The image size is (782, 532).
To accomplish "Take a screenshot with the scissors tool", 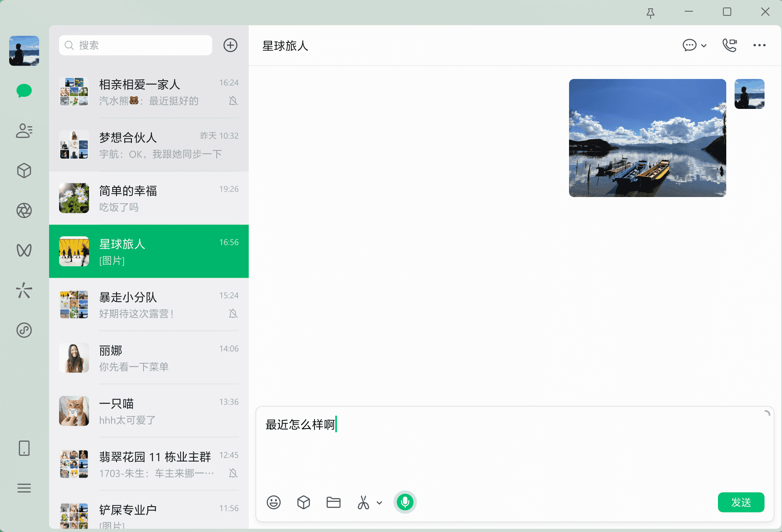I will tap(362, 502).
